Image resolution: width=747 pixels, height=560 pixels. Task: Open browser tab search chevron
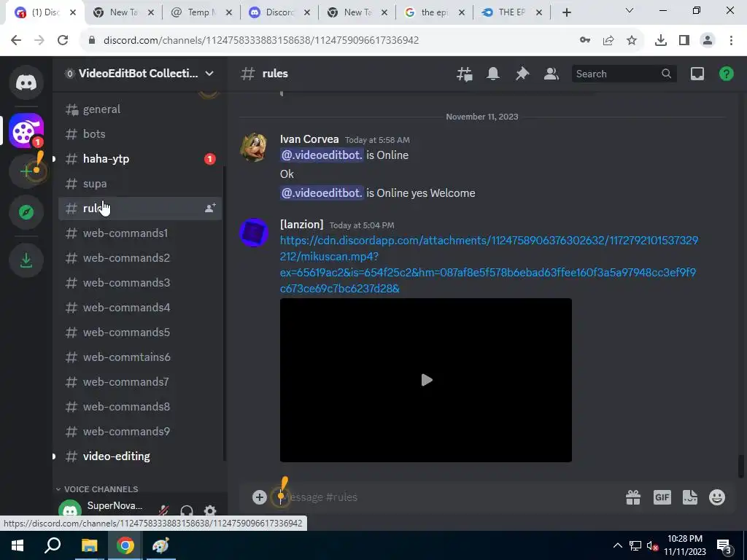(629, 10)
